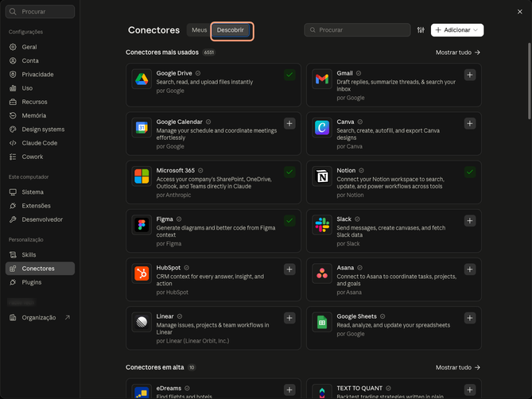532x399 pixels.
Task: Open Privacidade settings
Action: pyautogui.click(x=40, y=74)
